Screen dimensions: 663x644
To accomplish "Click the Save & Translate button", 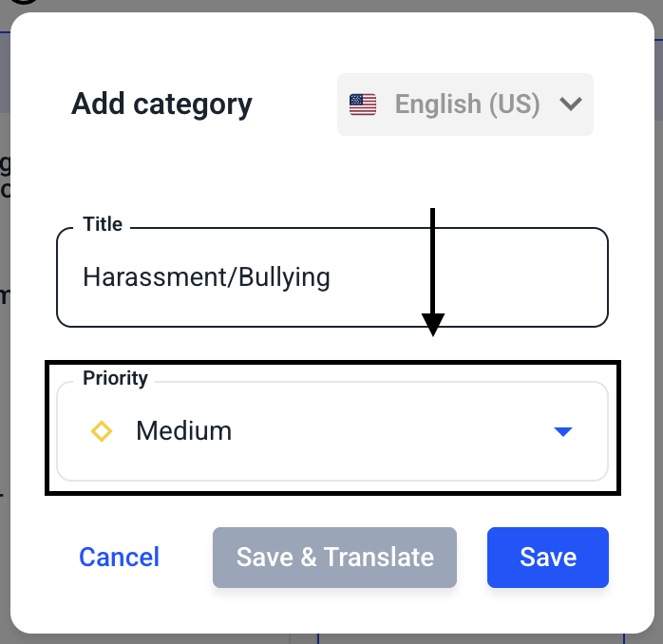I will click(x=334, y=558).
